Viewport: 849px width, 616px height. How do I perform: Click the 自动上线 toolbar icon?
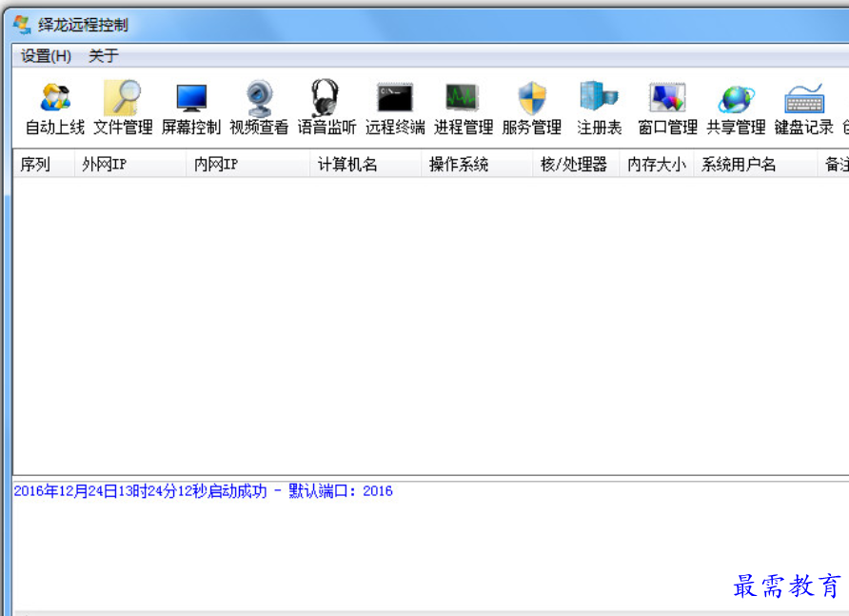[x=55, y=108]
